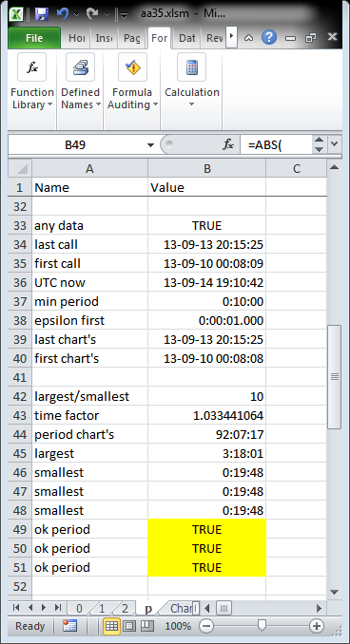Expand the formula bar
The image size is (350, 644).
point(334,144)
